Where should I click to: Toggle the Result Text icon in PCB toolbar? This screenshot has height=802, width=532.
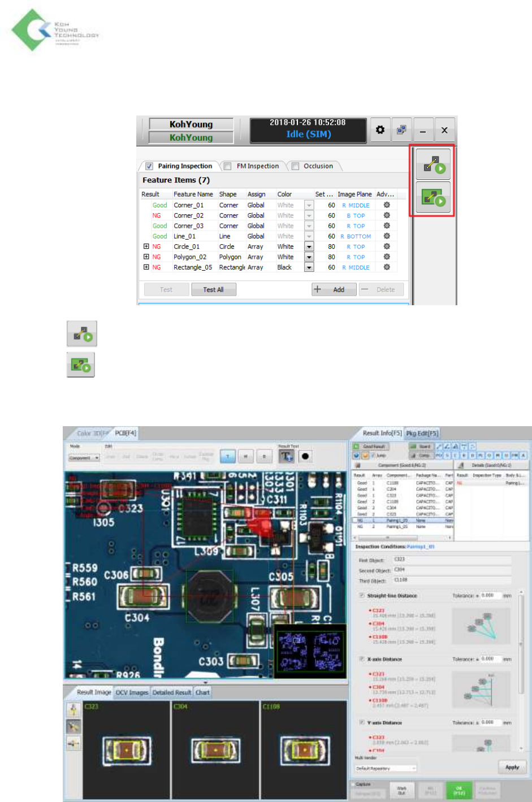pos(286,456)
